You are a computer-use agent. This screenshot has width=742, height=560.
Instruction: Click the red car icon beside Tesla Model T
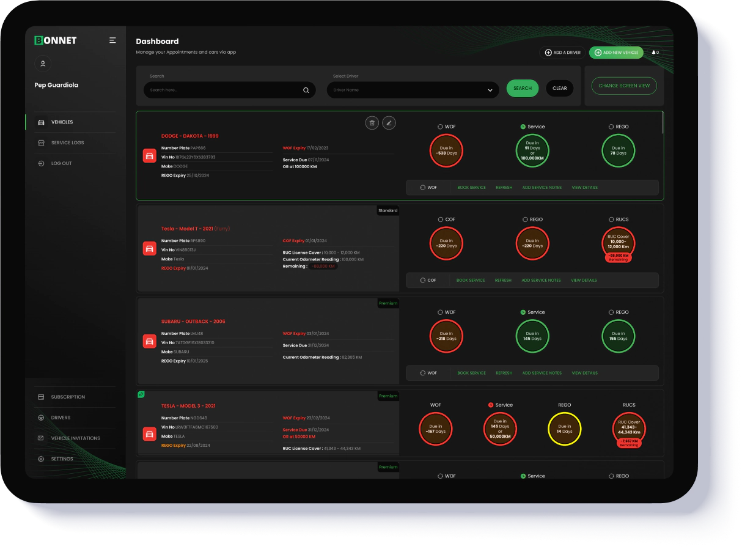tap(149, 248)
